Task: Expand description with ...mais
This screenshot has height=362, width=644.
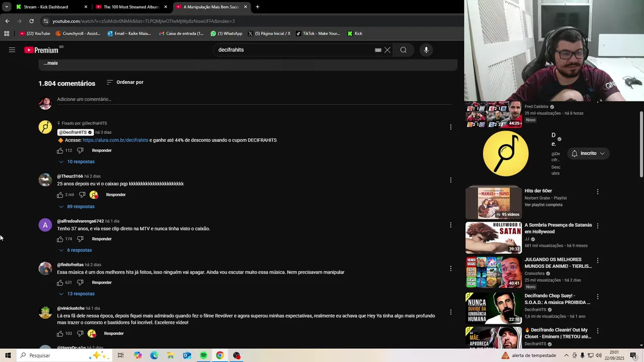Action: coord(50,63)
